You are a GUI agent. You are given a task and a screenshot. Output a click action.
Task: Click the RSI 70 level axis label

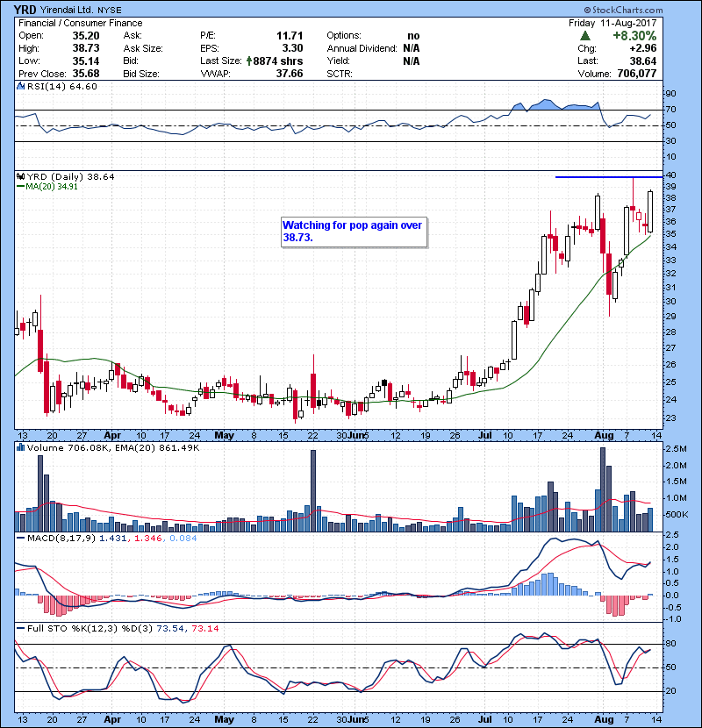pos(670,110)
